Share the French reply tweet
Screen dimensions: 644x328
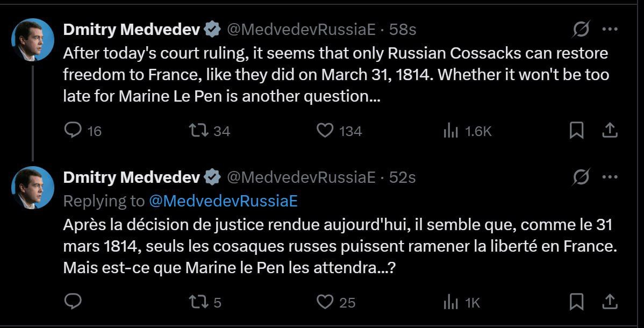[610, 301]
